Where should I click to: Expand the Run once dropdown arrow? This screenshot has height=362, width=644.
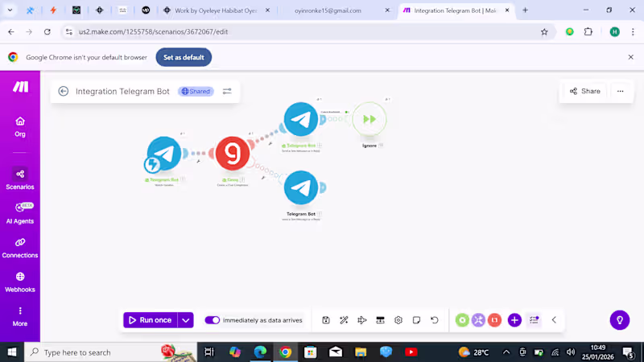(x=186, y=320)
